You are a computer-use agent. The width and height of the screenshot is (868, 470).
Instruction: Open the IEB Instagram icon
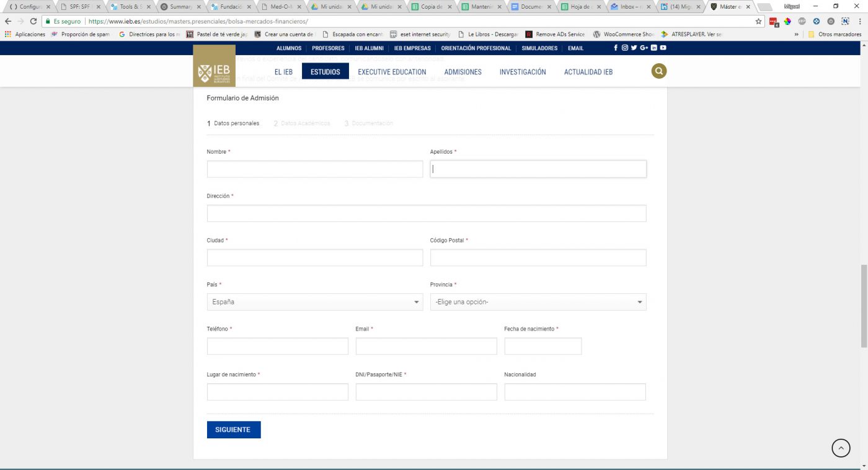pyautogui.click(x=625, y=48)
